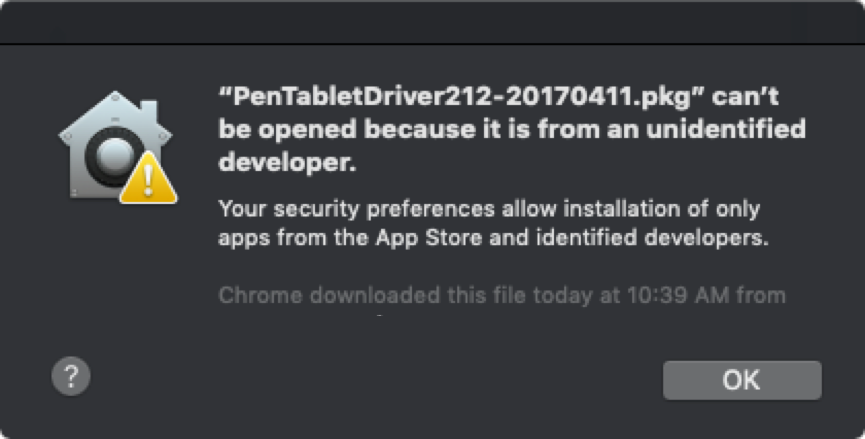Click the PenTabletDriver212-20170411.pkg filename text

coord(463,97)
